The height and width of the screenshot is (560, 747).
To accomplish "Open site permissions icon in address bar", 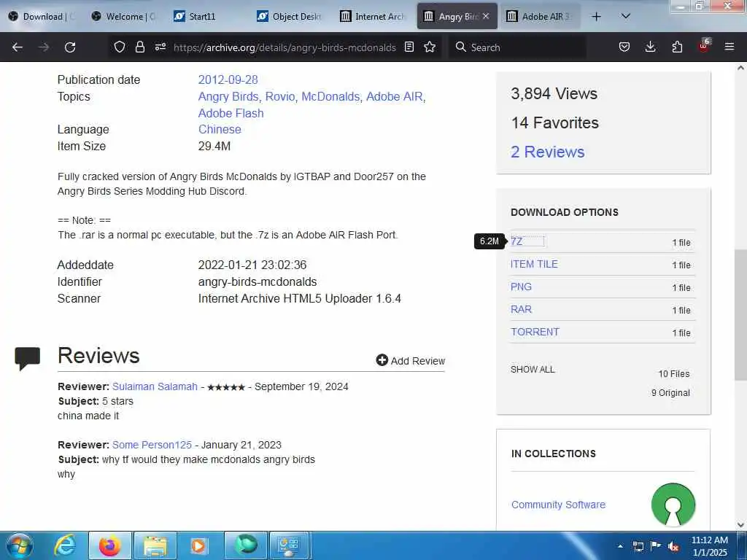I will coord(160,47).
